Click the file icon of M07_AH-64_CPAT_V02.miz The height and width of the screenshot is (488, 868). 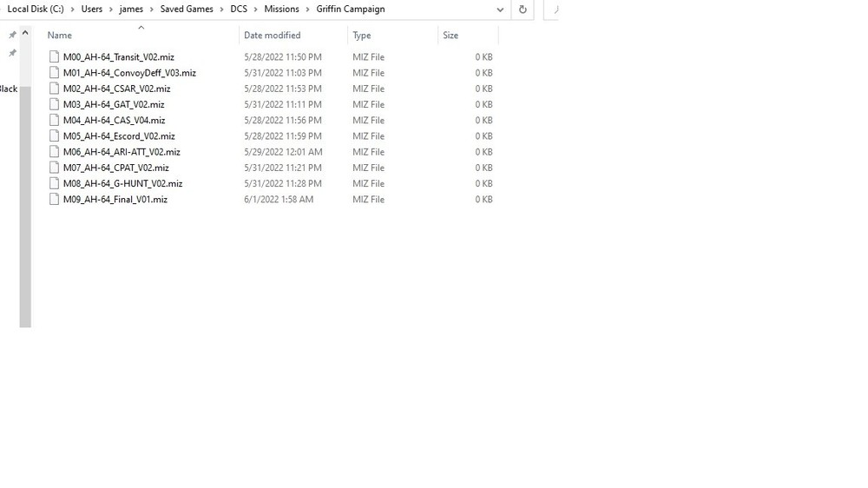tap(54, 168)
